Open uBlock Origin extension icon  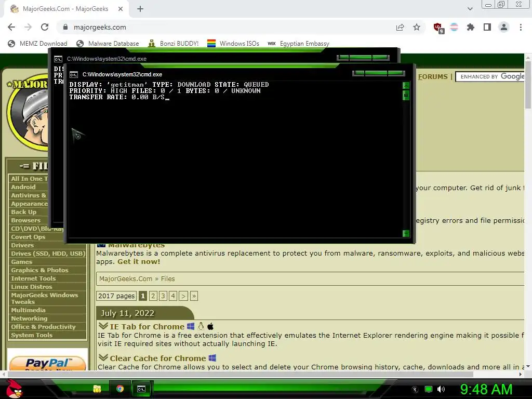click(x=438, y=28)
